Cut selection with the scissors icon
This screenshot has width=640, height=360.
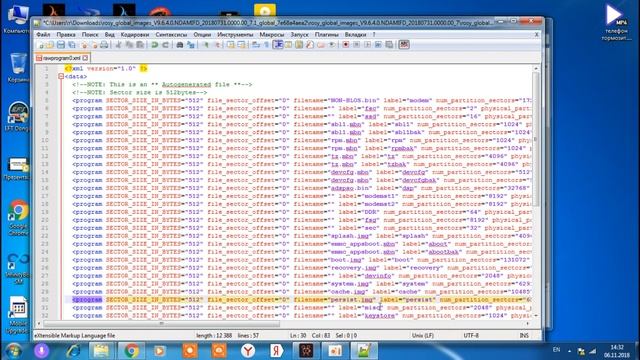118,45
